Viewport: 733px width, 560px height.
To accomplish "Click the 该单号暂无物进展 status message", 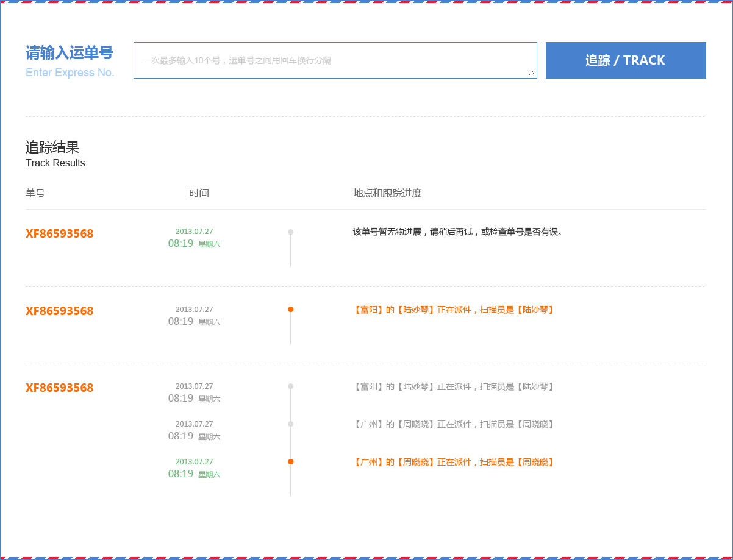I will [x=457, y=232].
